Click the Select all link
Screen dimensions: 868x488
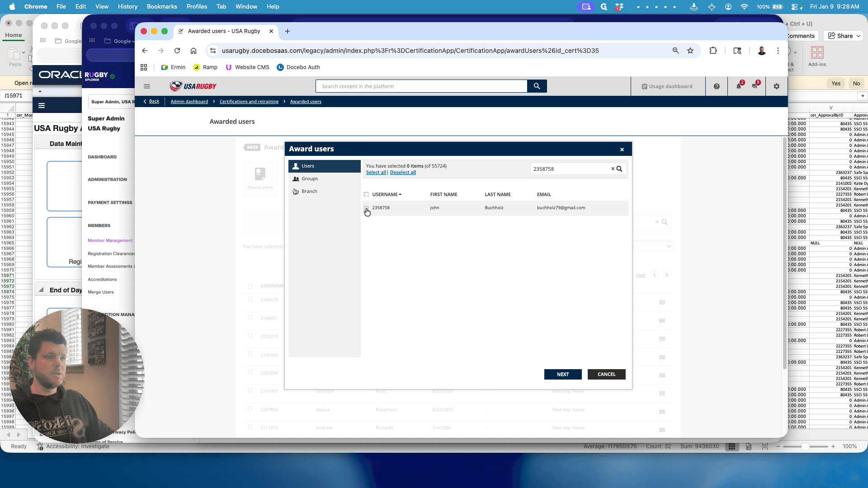(376, 173)
